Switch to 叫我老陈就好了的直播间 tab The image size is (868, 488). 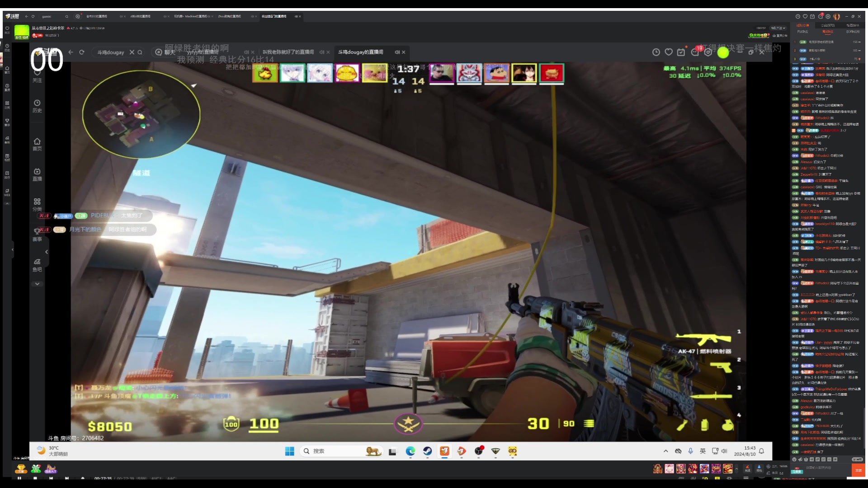288,52
